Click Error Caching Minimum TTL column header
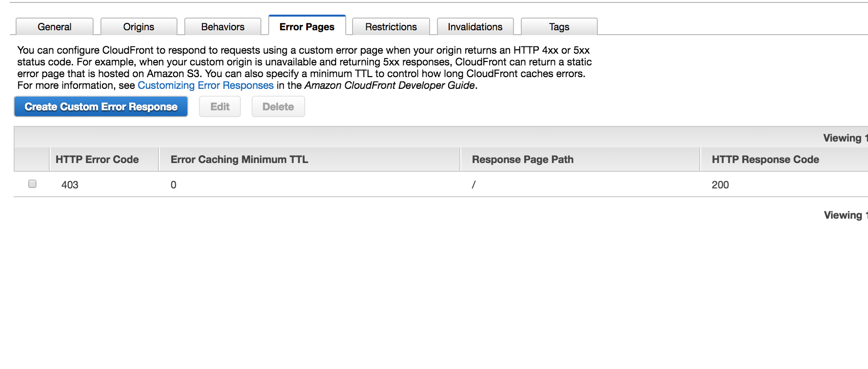Screen dimensions: 868x369 (239, 160)
